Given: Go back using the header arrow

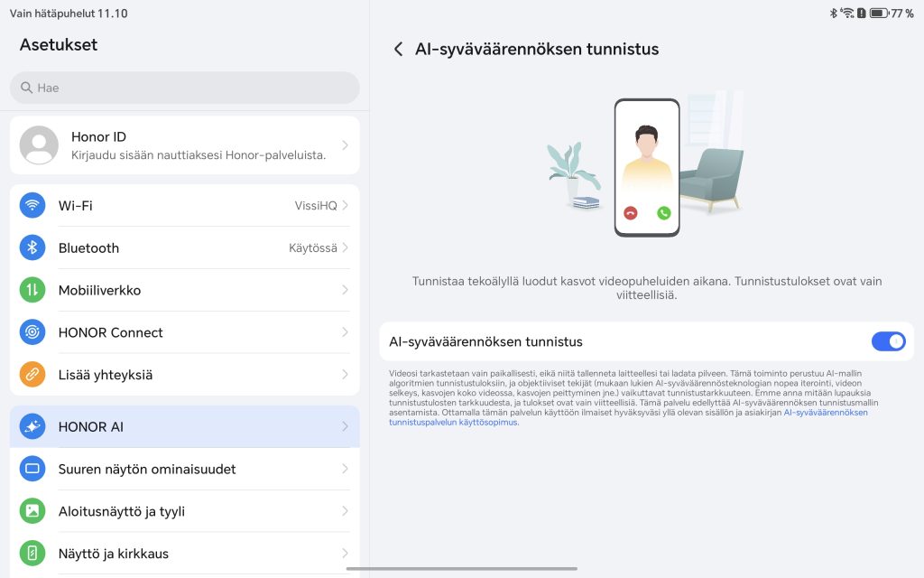Looking at the screenshot, I should (x=398, y=50).
